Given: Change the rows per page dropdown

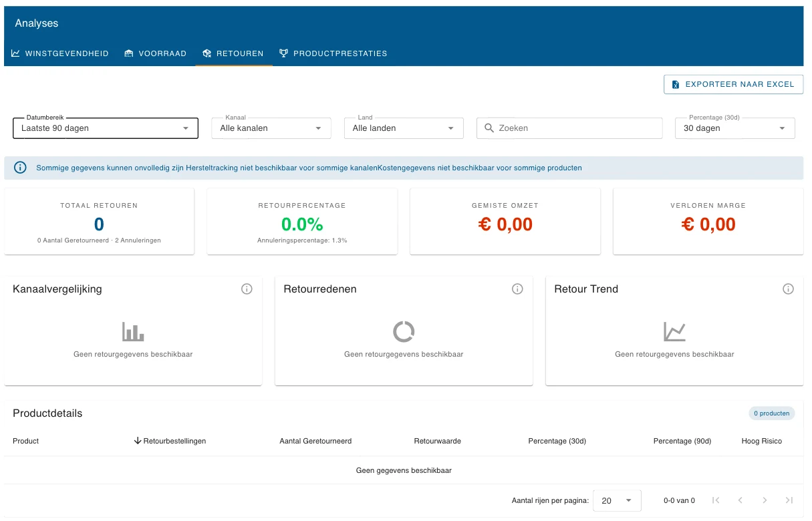Looking at the screenshot, I should tap(617, 500).
